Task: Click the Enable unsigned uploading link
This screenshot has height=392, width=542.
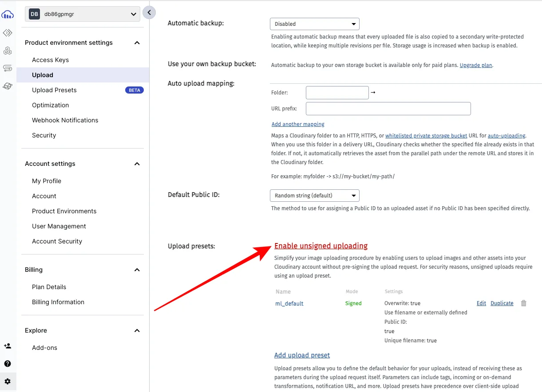Action: 321,246
